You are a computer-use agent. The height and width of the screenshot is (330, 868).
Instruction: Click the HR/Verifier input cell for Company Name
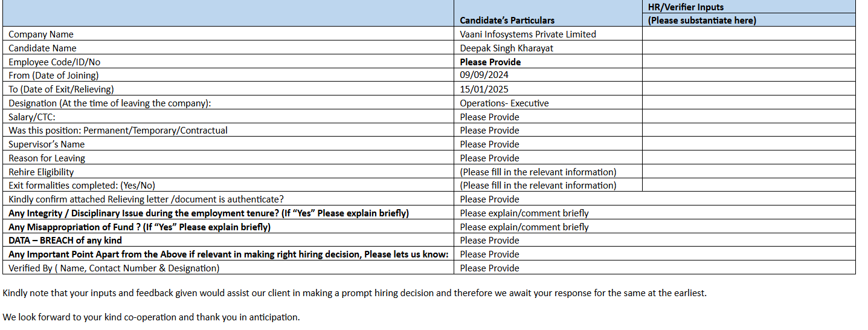tap(748, 34)
